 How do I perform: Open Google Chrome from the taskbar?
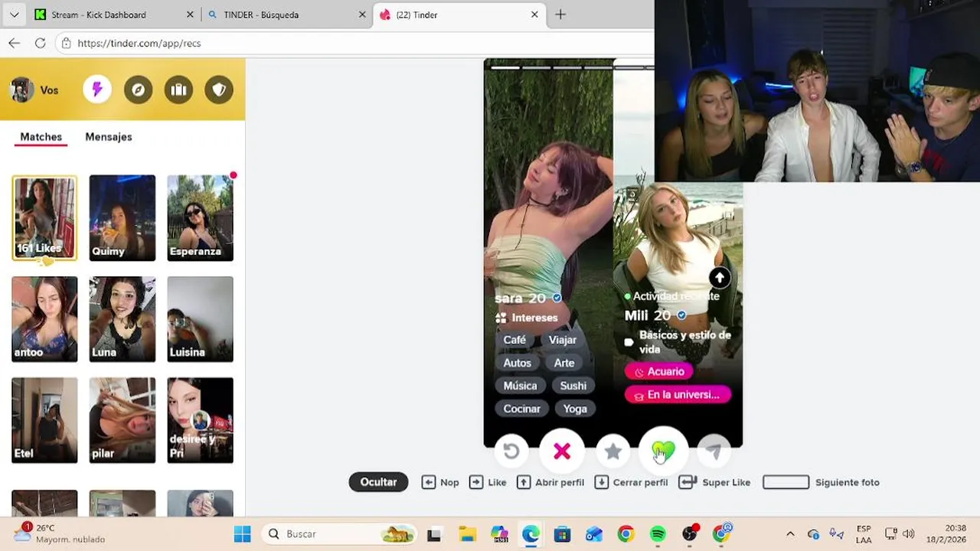(x=626, y=534)
